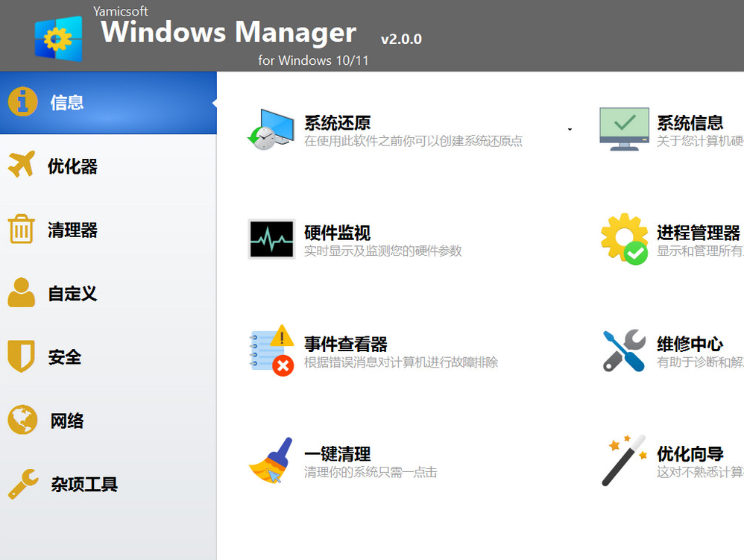This screenshot has width=744, height=560.
Task: Click the 实时显示及监测 description text
Action: [383, 251]
